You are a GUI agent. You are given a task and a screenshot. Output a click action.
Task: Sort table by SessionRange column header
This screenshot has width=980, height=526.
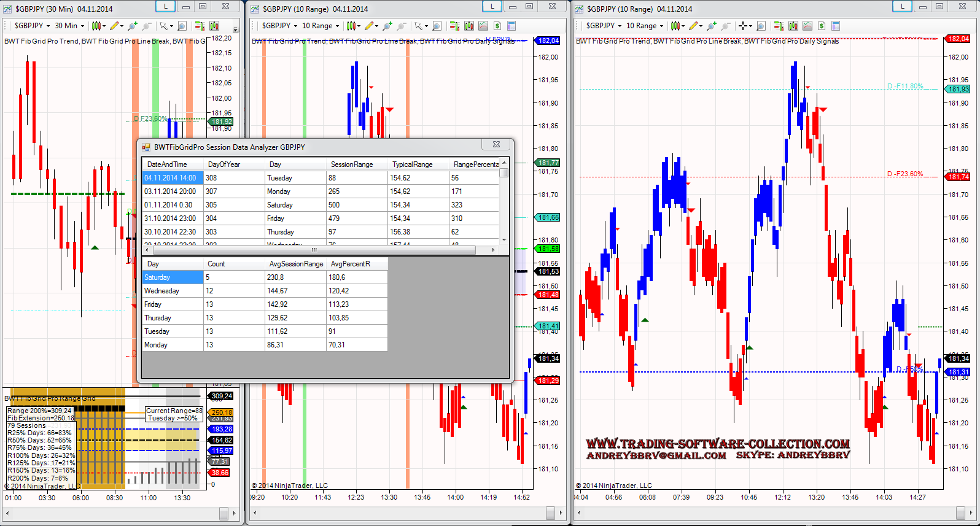352,164
